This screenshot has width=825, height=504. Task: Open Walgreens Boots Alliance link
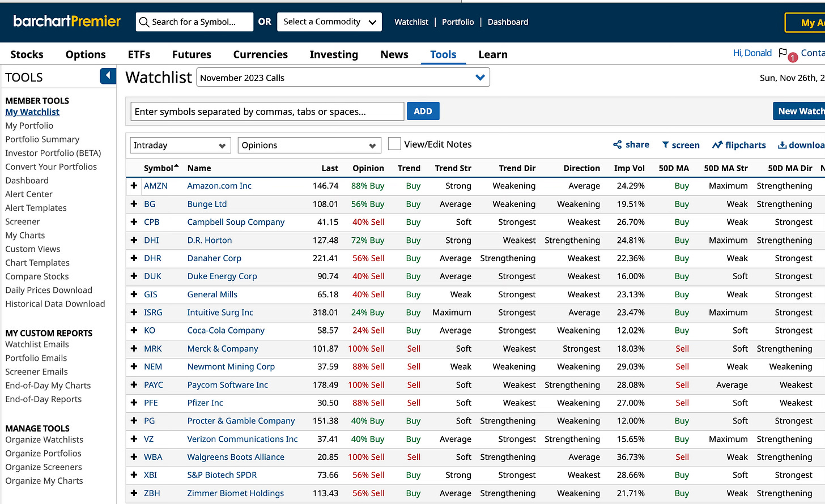tap(236, 457)
